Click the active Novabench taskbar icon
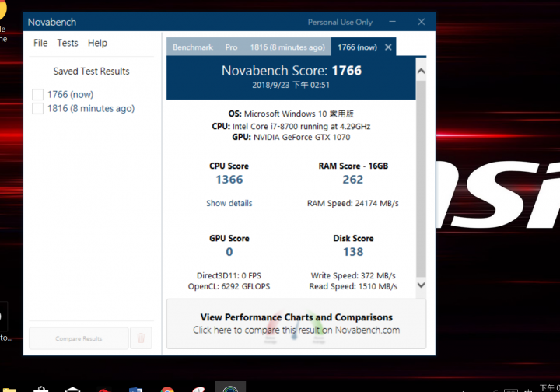 pos(230,387)
